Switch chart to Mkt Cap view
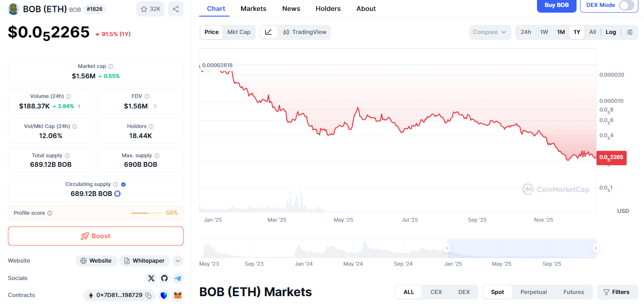 pyautogui.click(x=239, y=32)
